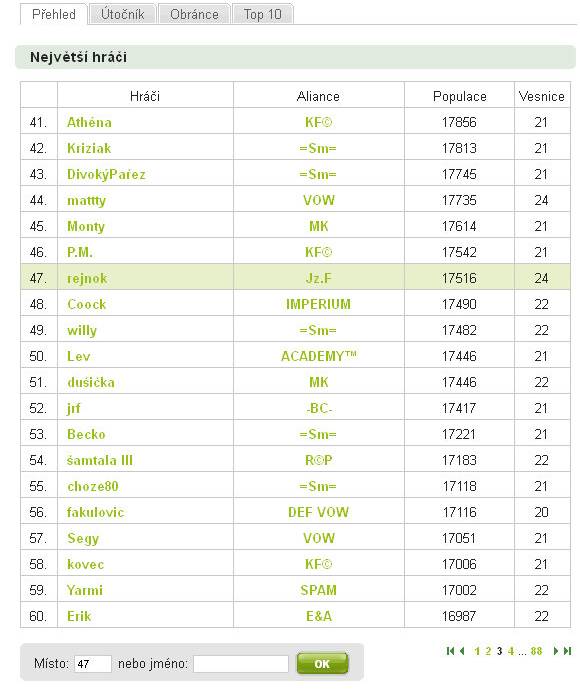Open player Athéna's profile
The image size is (580, 695).
(89, 122)
